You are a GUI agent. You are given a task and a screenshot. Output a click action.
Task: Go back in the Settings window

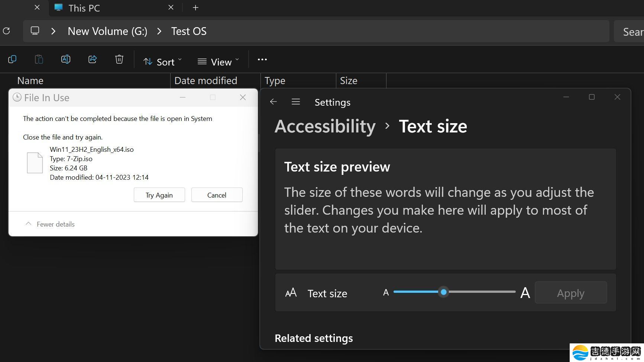point(274,102)
